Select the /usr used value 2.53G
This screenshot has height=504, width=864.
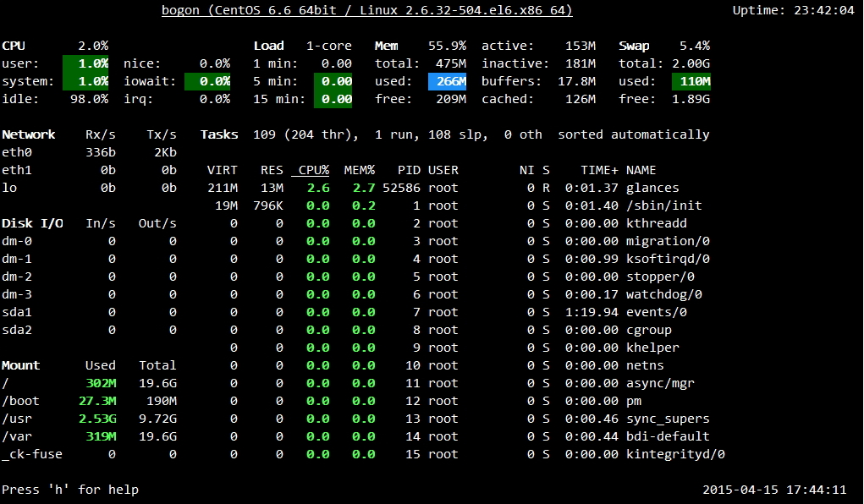pos(97,419)
